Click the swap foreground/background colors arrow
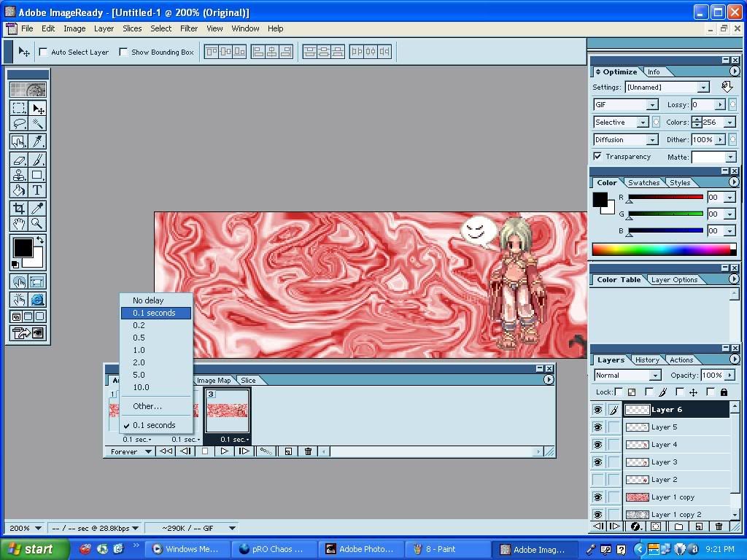 click(x=40, y=241)
